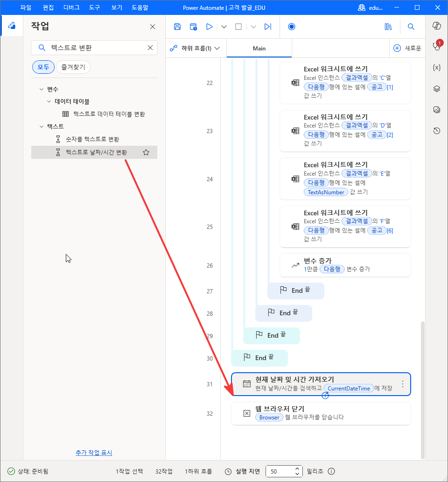Click the Browser variable pill in step 32

click(269, 418)
